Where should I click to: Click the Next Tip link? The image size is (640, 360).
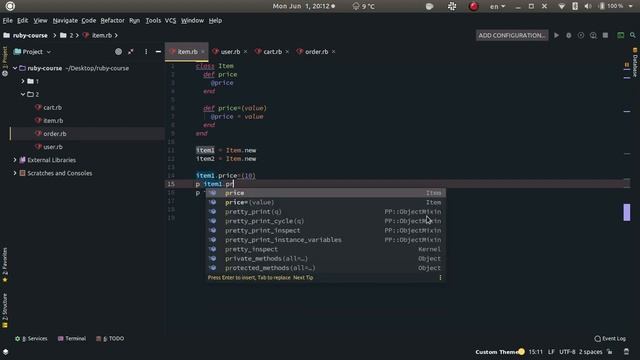pos(303,278)
